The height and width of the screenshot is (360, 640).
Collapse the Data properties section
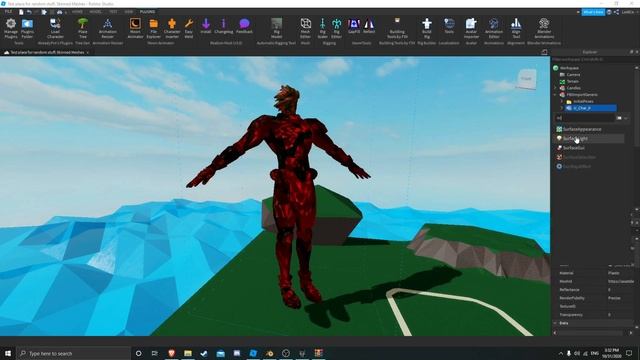[555, 323]
